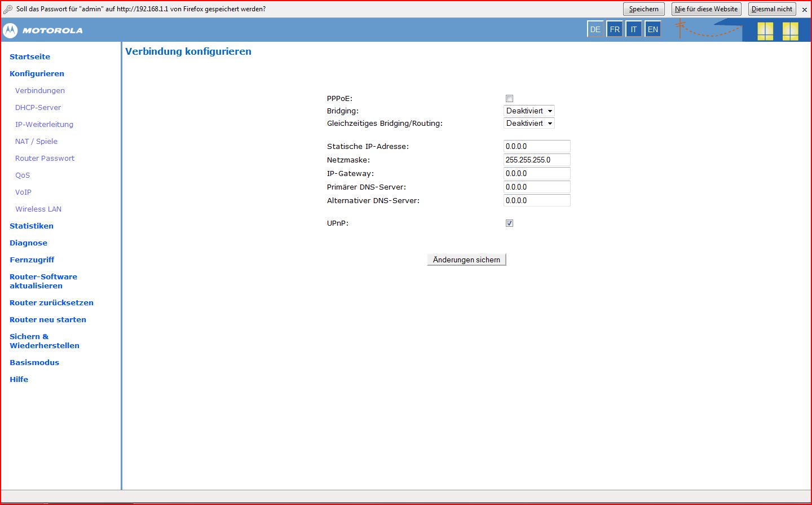Click the Primärer DNS-Server field
The height and width of the screenshot is (505, 812).
537,187
